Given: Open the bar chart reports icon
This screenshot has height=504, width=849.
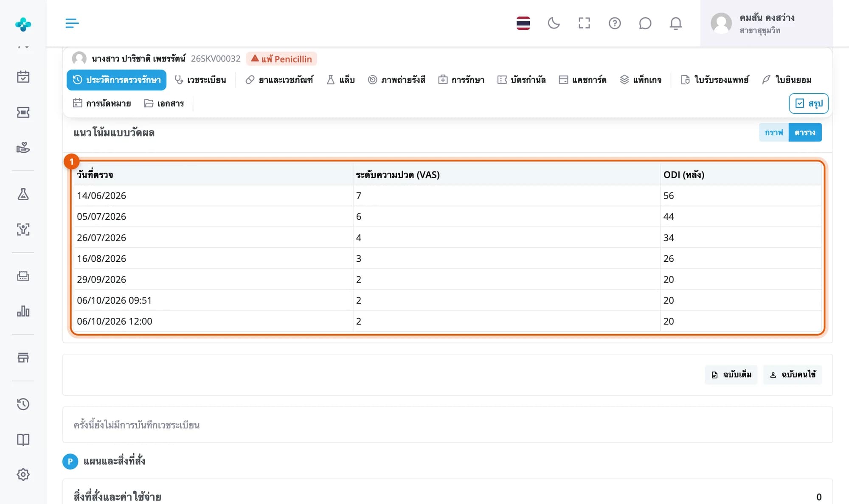Looking at the screenshot, I should [23, 311].
